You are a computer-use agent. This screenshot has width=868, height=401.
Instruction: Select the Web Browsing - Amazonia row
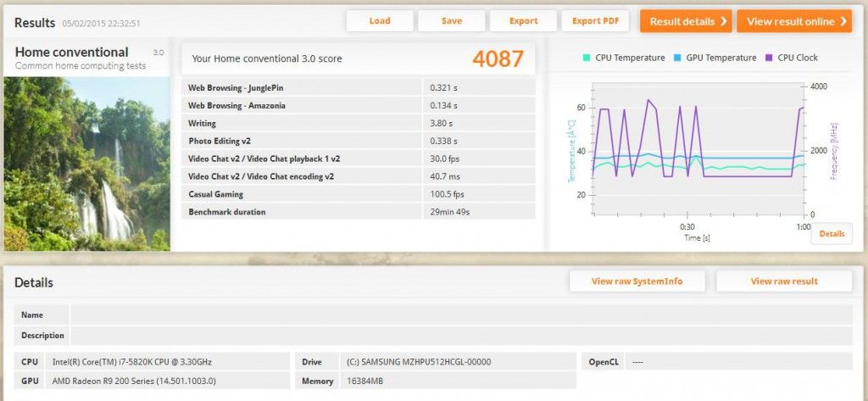359,105
